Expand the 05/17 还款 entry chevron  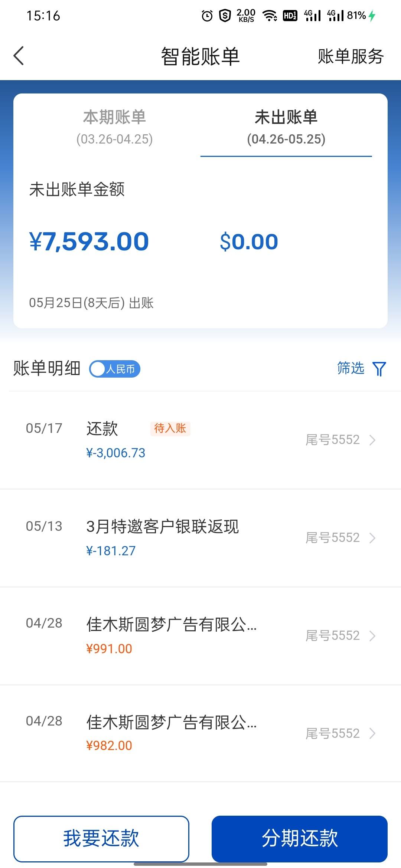(372, 440)
